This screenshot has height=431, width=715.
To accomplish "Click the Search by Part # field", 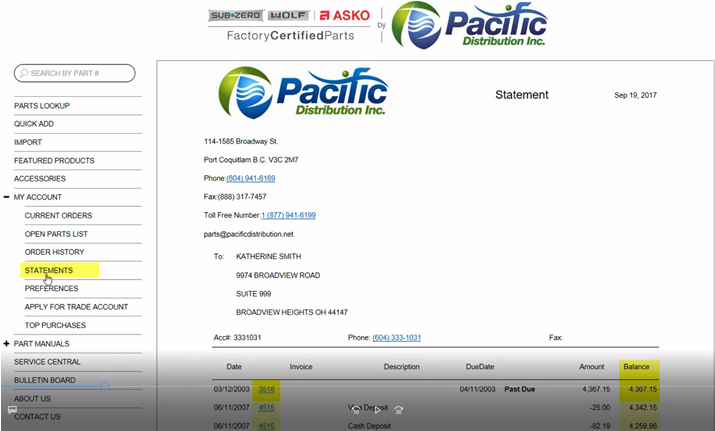I will click(75, 73).
